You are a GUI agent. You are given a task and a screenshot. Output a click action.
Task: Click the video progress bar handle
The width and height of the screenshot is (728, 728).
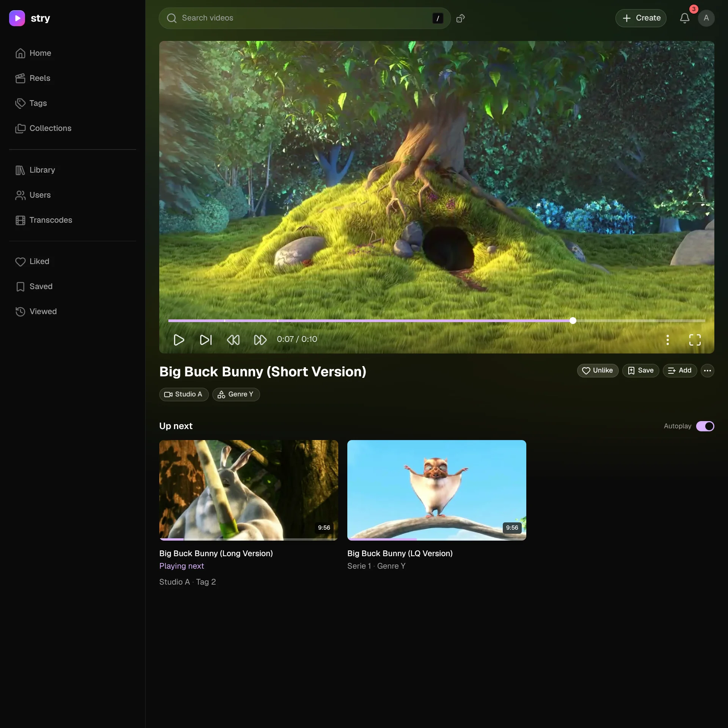point(573,321)
